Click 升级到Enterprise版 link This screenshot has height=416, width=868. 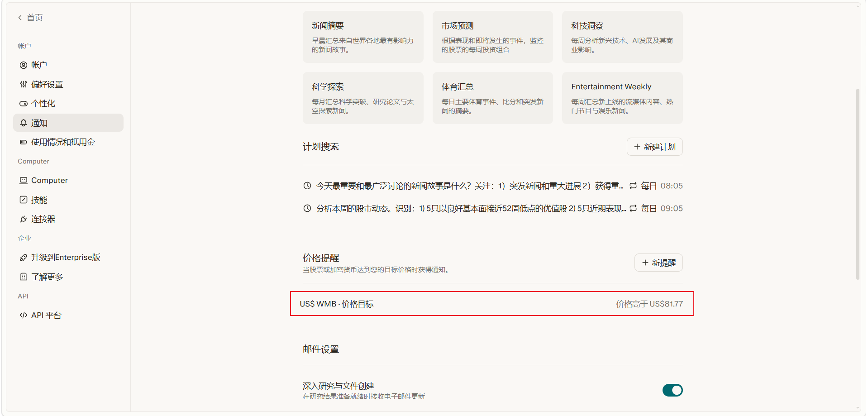68,258
